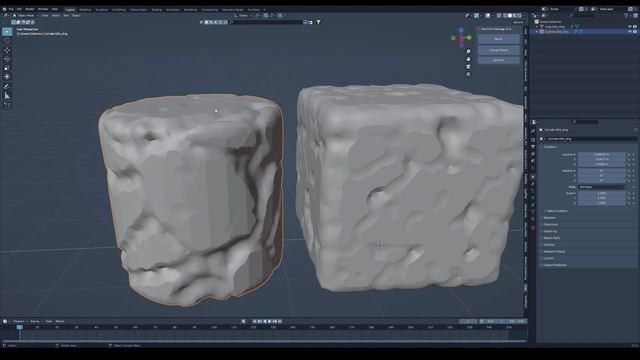This screenshot has height=360, width=640.
Task: Open the Global transform orientation dropdown
Action: tap(243, 16)
